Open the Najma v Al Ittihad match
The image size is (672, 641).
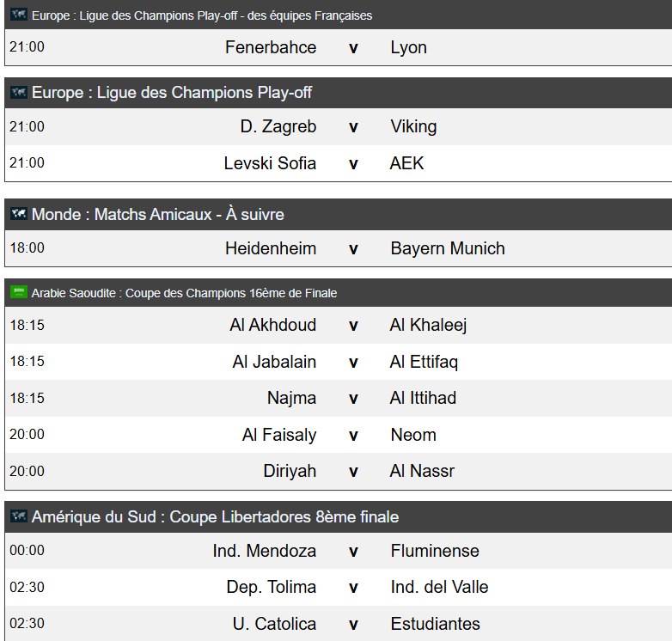339,399
